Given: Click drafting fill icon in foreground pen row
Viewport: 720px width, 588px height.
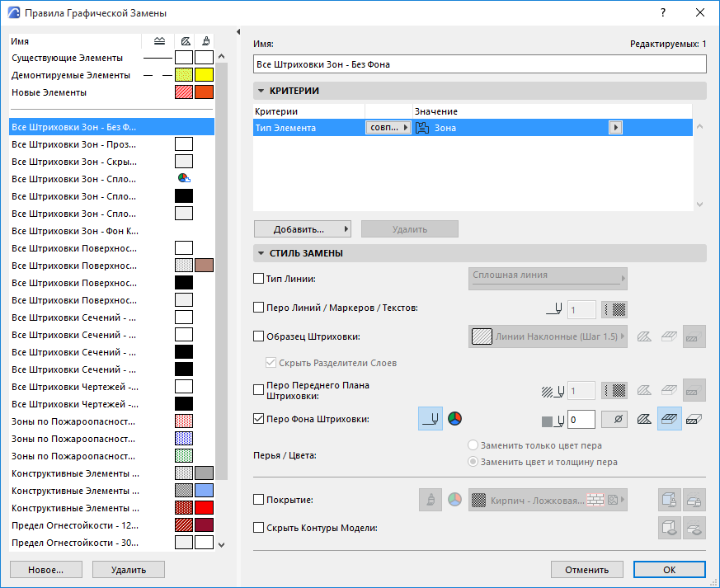Looking at the screenshot, I should click(x=644, y=391).
